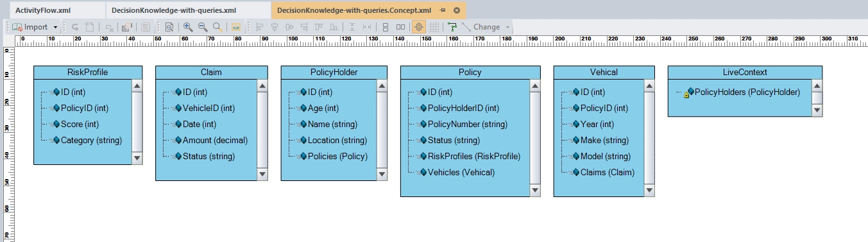
Task: Select Score (int) in RiskProfile
Action: click(80, 124)
